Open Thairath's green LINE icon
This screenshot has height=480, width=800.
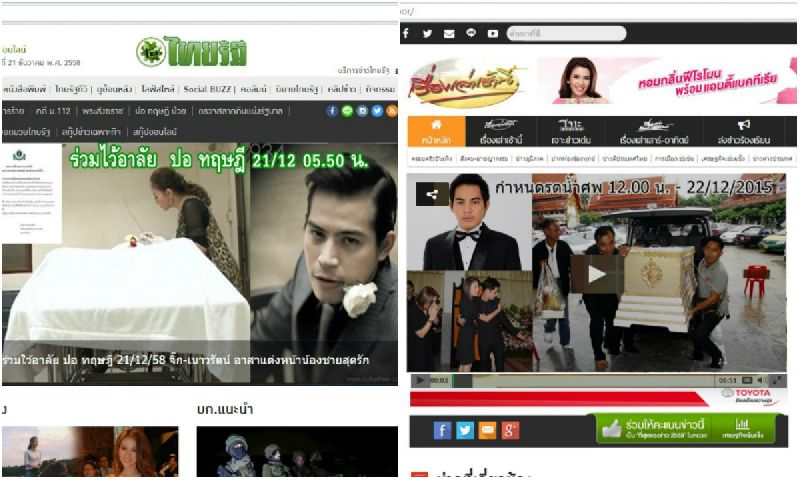[x=347, y=111]
